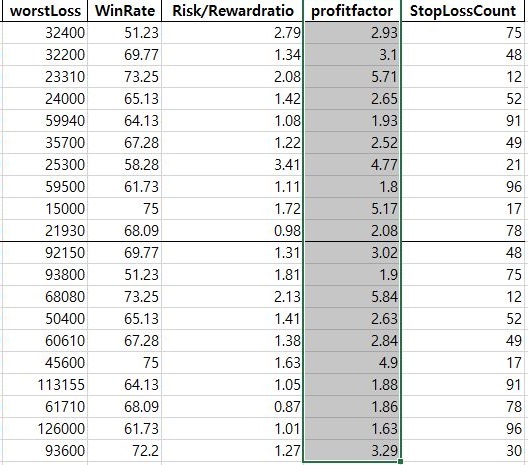Image resolution: width=528 pixels, height=465 pixels.
Task: Select profitfactor value 3.29
Action: pyautogui.click(x=352, y=451)
